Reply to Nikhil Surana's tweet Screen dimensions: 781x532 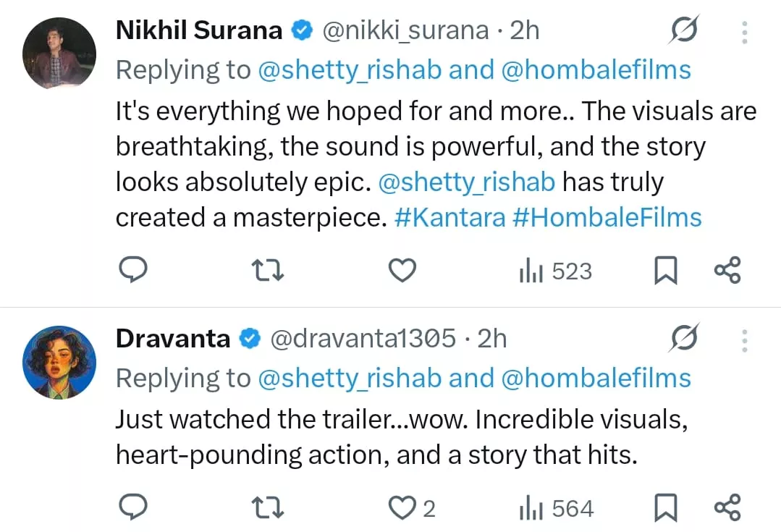pyautogui.click(x=132, y=271)
